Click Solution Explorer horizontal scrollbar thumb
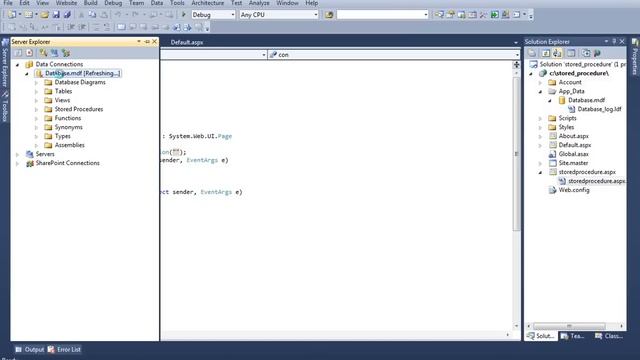Screen dimensions: 640x360 tap(569, 326)
